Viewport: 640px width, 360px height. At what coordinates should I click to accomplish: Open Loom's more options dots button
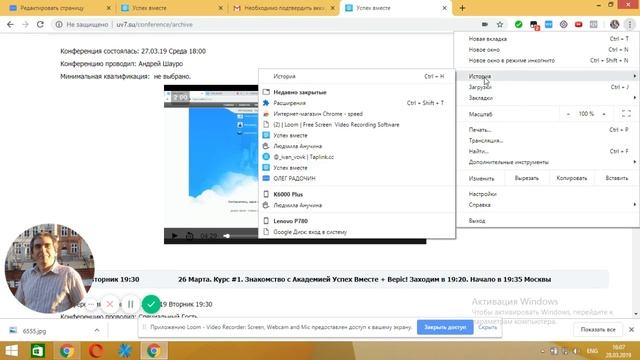pos(91,304)
